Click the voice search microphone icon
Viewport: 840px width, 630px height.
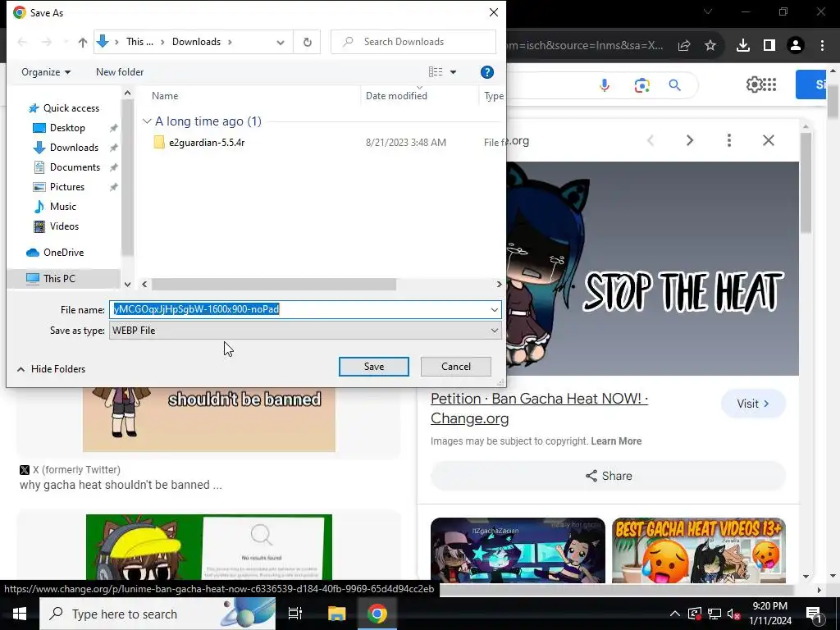(605, 84)
